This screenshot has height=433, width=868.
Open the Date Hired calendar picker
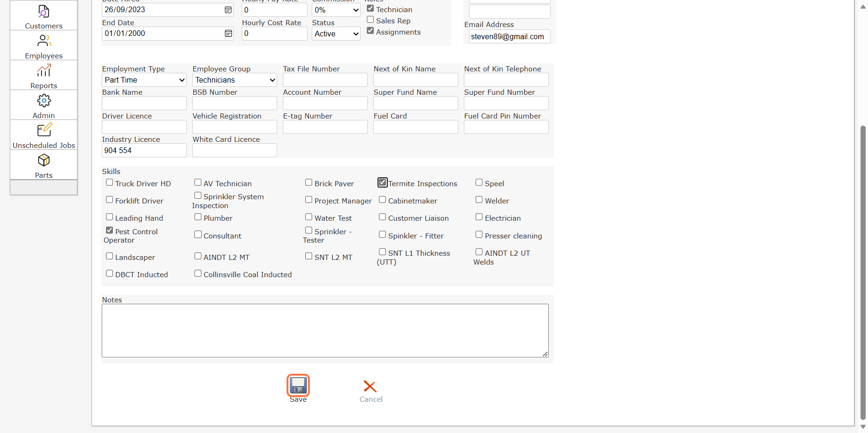tap(228, 9)
